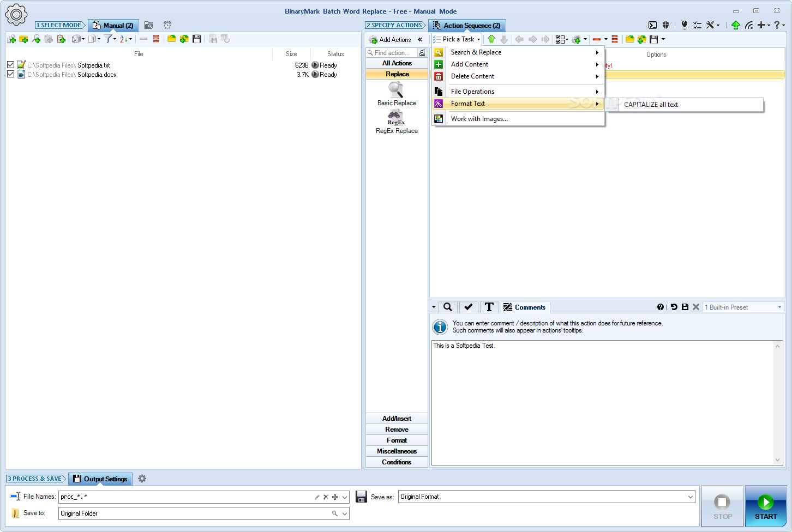Open the scheduler alarm clock icon tab
792x532 pixels.
[x=167, y=26]
